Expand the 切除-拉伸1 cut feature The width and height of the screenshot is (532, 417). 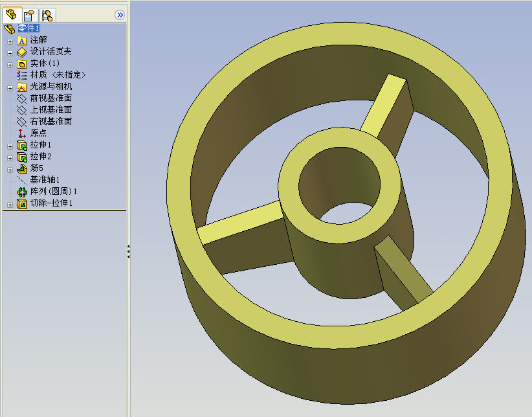click(10, 205)
